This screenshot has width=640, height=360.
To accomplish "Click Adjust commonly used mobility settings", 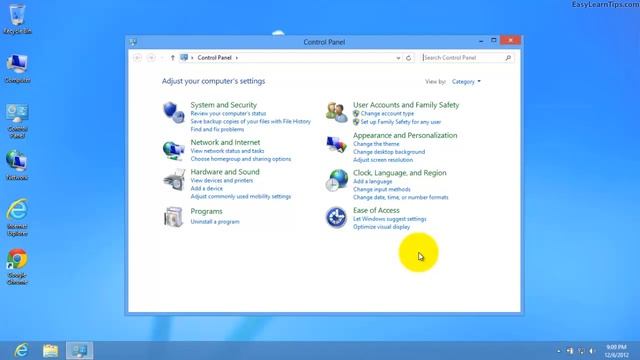I will click(241, 196).
